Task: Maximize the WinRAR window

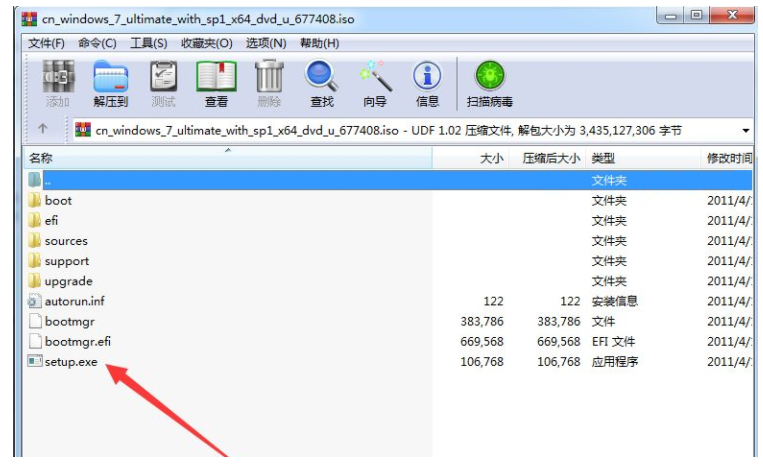Action: point(696,16)
